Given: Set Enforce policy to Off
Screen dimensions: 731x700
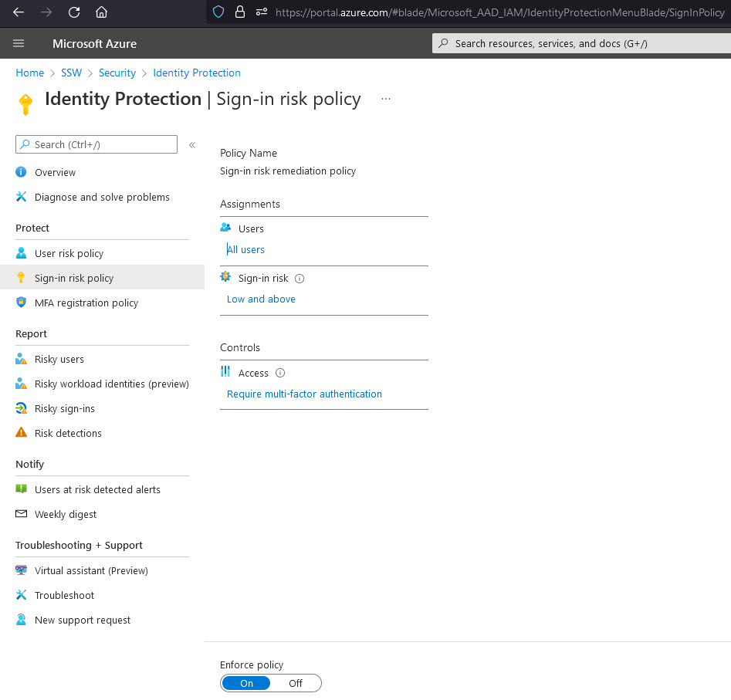Looking at the screenshot, I should click(296, 683).
